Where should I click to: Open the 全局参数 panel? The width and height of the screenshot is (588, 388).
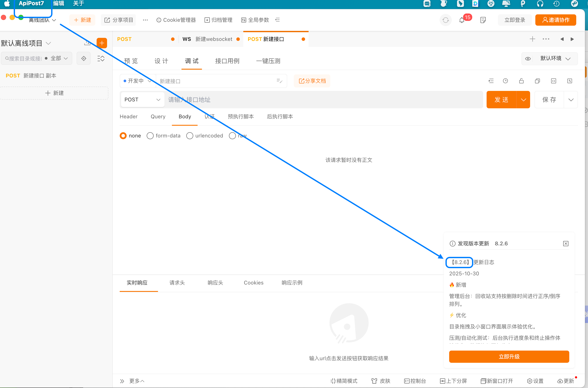coord(255,20)
